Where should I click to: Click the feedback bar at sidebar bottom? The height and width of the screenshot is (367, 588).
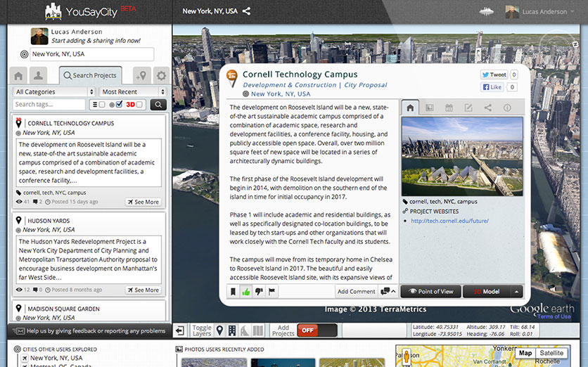pos(89,330)
